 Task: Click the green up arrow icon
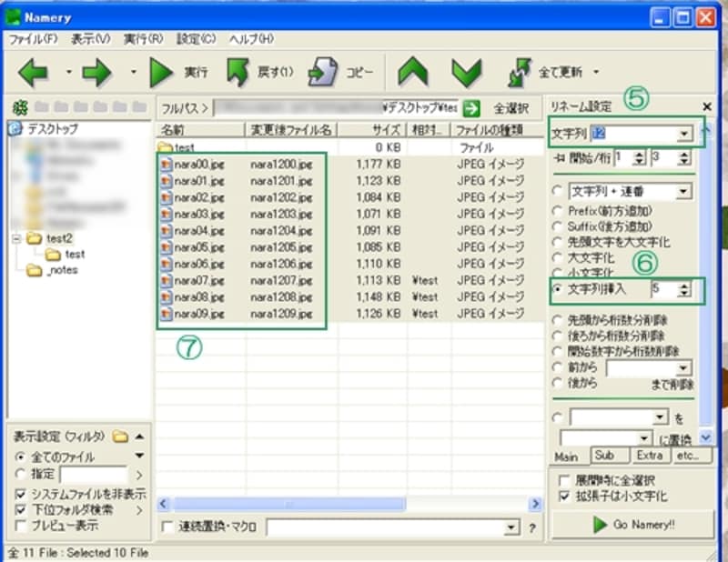[x=413, y=71]
